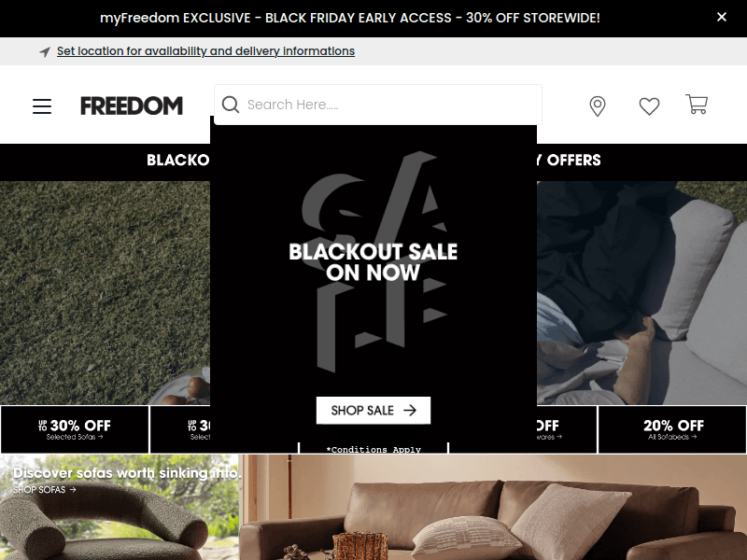
Task: Click the SHOP SOFAS link
Action: 44,489
